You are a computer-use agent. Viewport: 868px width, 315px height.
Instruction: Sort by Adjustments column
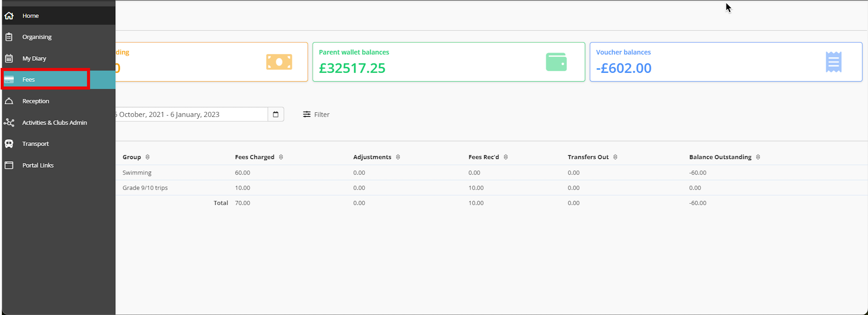tap(398, 157)
